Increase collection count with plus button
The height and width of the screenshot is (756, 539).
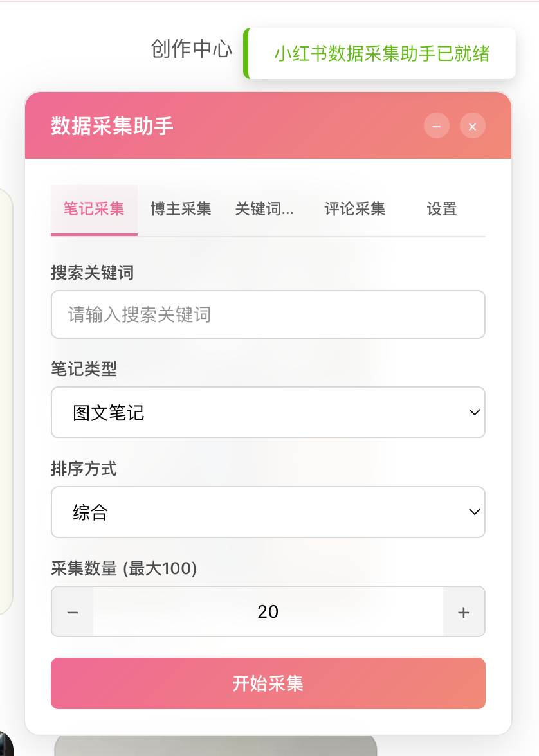pos(463,612)
